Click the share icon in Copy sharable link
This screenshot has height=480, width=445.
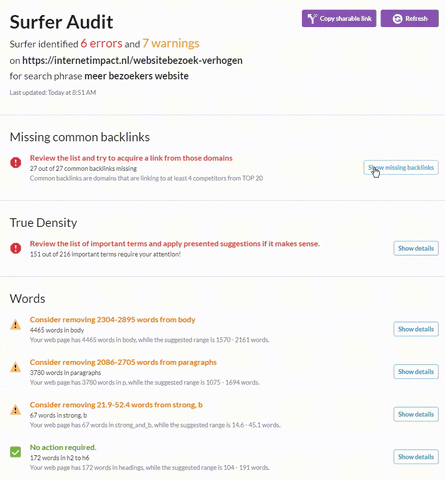(312, 19)
